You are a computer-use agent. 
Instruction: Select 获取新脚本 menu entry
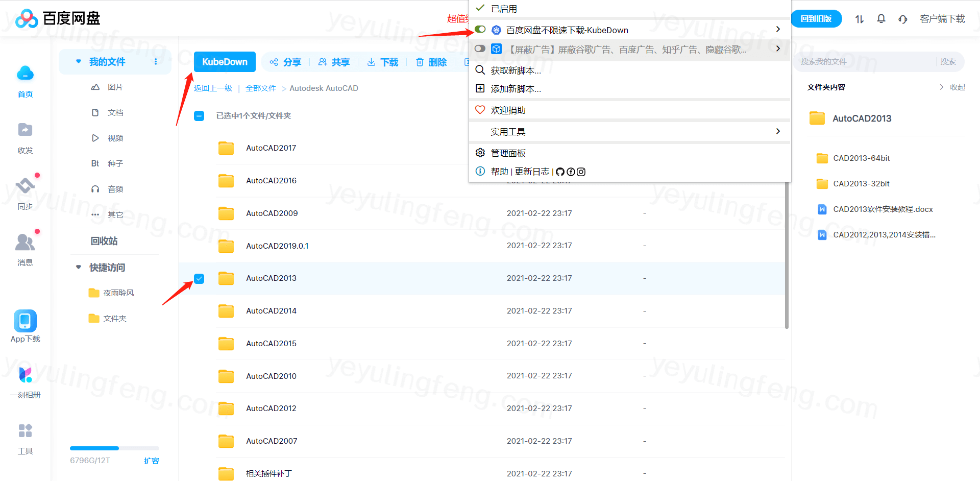[x=630, y=70]
